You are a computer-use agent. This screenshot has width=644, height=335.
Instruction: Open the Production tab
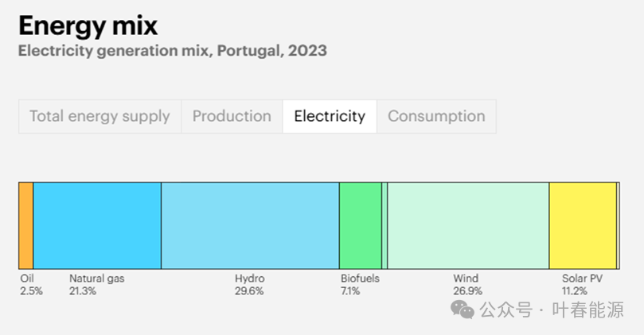(x=232, y=116)
